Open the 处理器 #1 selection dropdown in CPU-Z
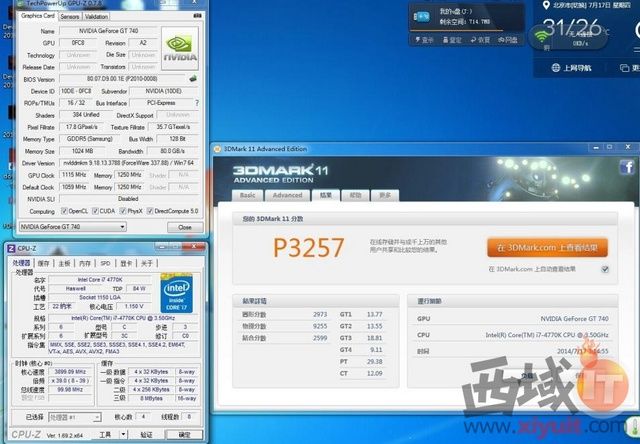The image size is (640, 444). coord(75,417)
